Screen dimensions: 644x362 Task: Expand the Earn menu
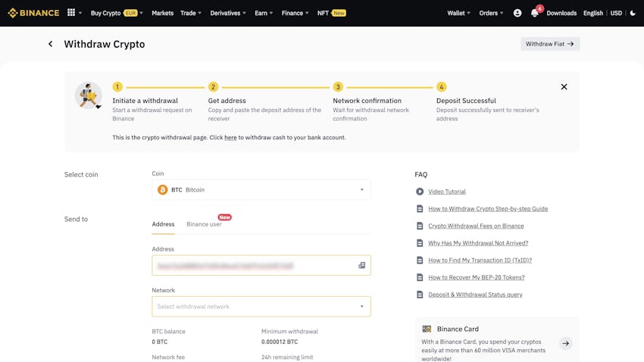point(263,13)
